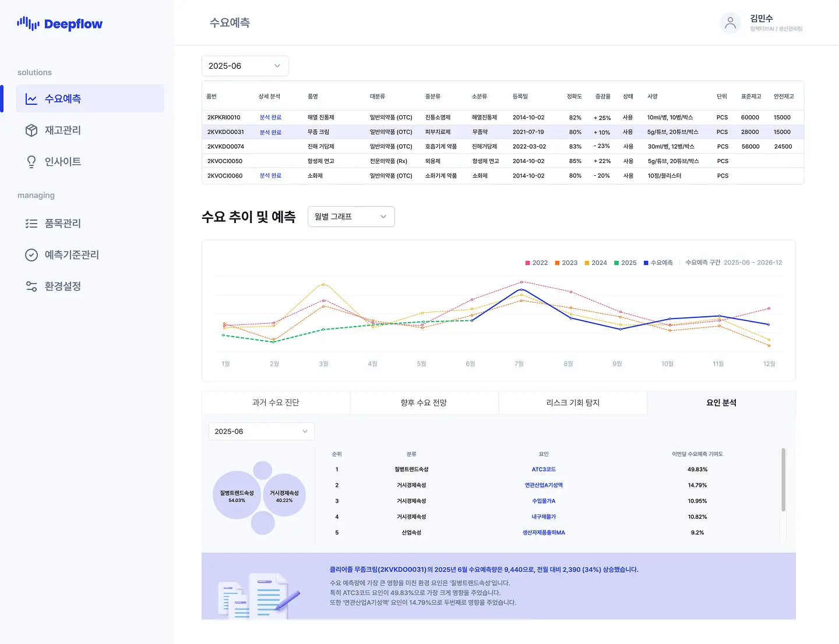Open 수요예측 chart icon in sidebar
The width and height of the screenshot is (839, 644).
(x=31, y=99)
